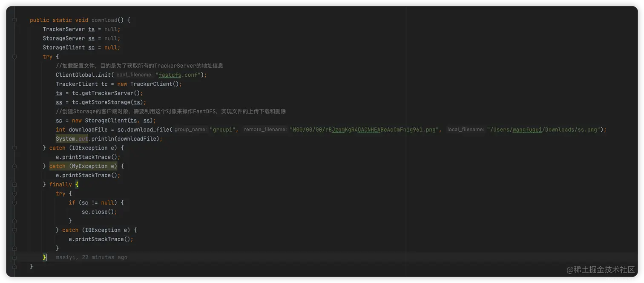Image resolution: width=644 pixels, height=283 pixels.
Task: Click the /Users/wangfugui/Downloads/ss.png path string
Action: [543, 130]
